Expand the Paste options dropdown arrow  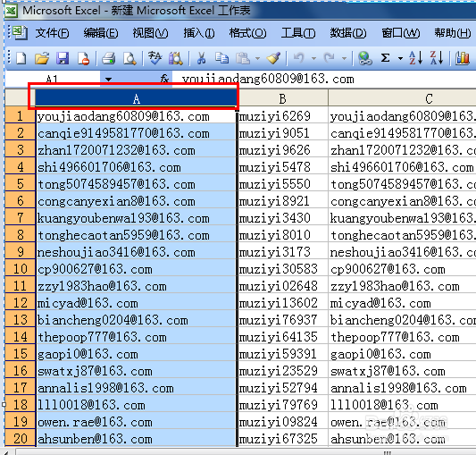pos(257,58)
